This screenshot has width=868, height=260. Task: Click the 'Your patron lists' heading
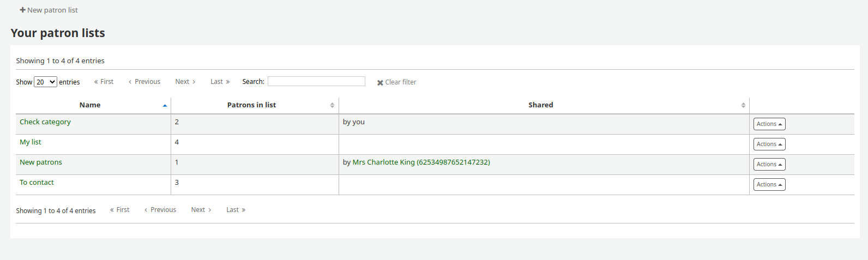pos(58,33)
